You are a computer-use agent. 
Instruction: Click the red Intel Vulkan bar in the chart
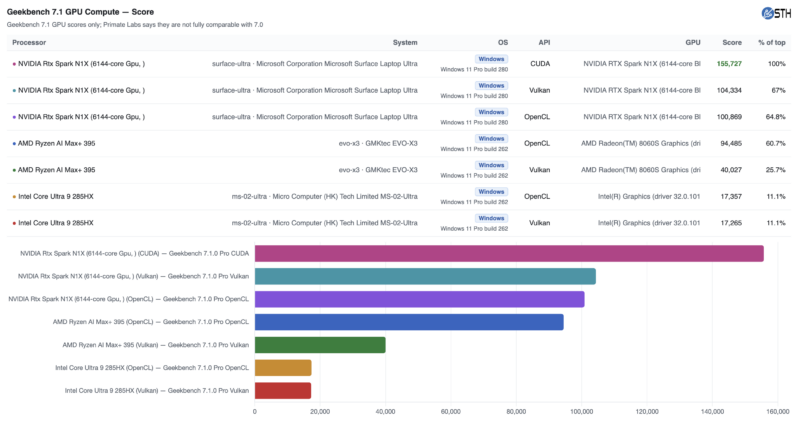[x=283, y=391]
